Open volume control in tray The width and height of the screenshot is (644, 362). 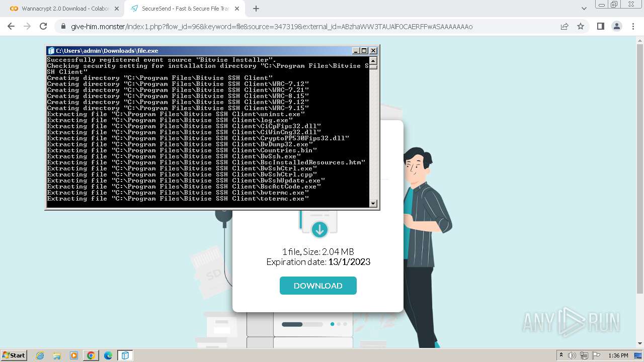pyautogui.click(x=572, y=355)
